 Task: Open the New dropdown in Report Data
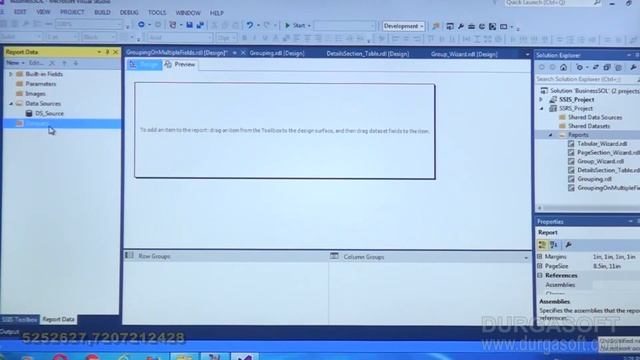coord(15,63)
